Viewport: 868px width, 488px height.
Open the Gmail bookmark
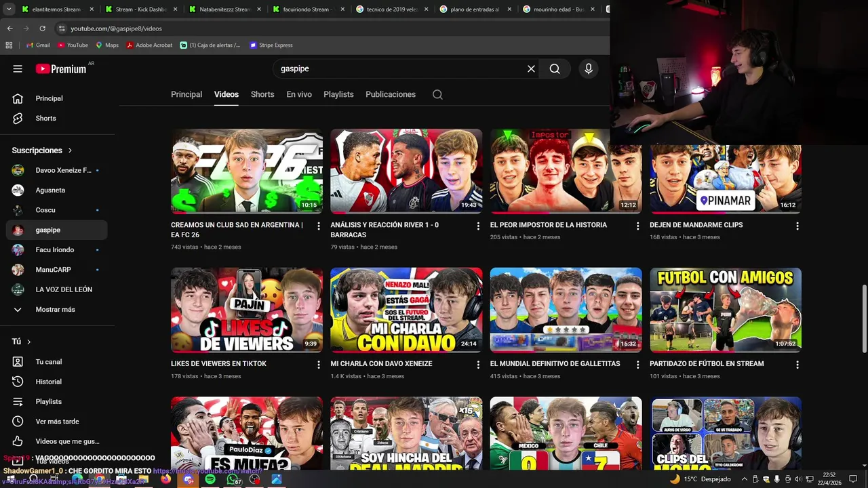pos(38,45)
